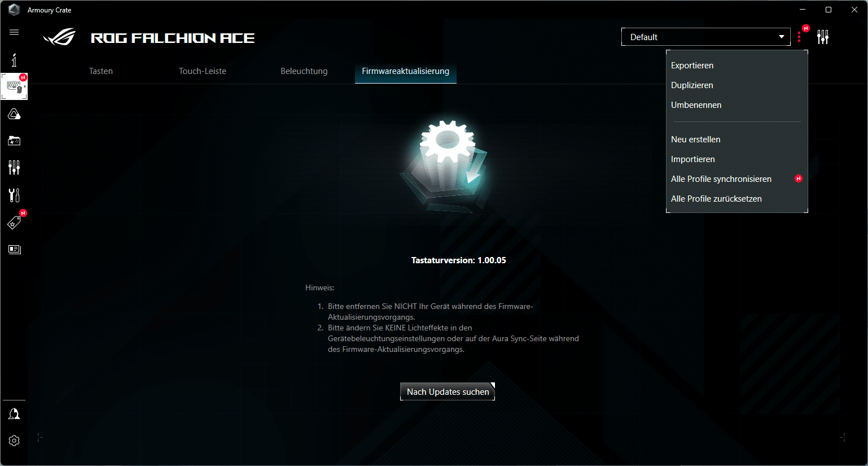This screenshot has height=466, width=868.
Task: Switch to the Tasten tab
Action: 101,71
